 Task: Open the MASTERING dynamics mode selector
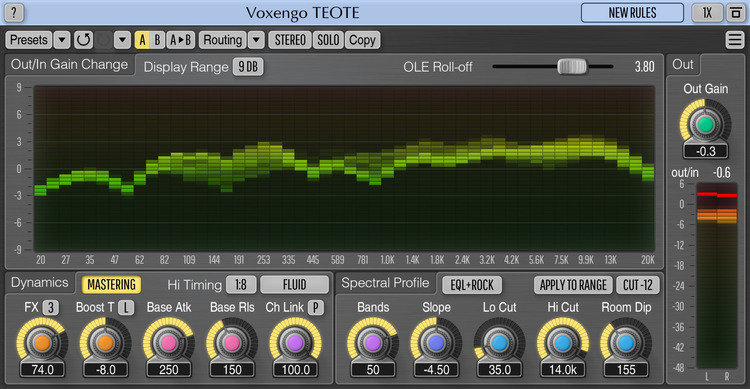pyautogui.click(x=111, y=285)
